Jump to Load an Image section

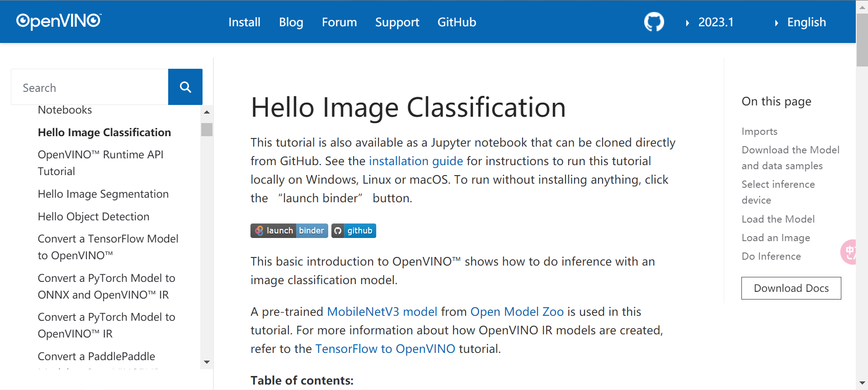(x=776, y=238)
